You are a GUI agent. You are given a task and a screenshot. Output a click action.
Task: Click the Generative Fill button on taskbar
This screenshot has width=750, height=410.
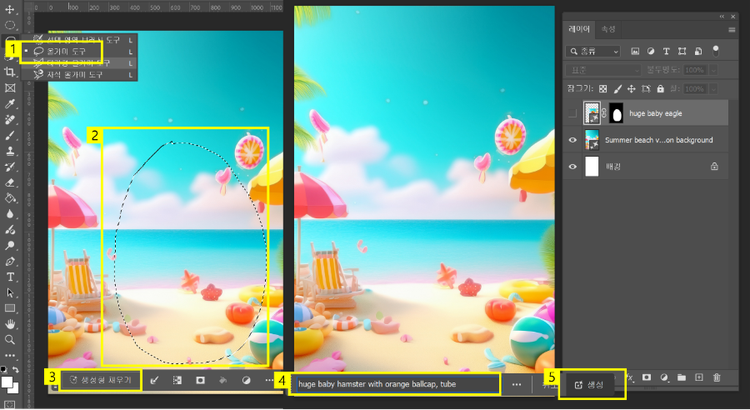(101, 380)
